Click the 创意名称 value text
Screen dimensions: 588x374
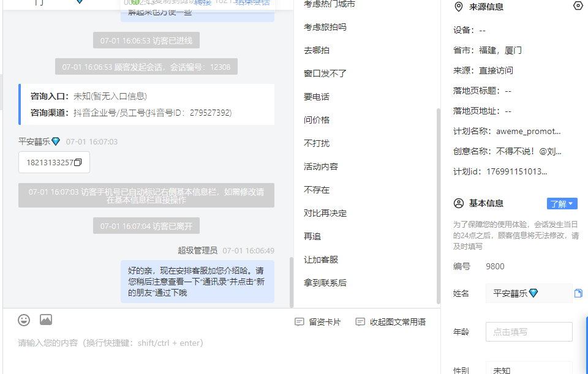point(529,151)
